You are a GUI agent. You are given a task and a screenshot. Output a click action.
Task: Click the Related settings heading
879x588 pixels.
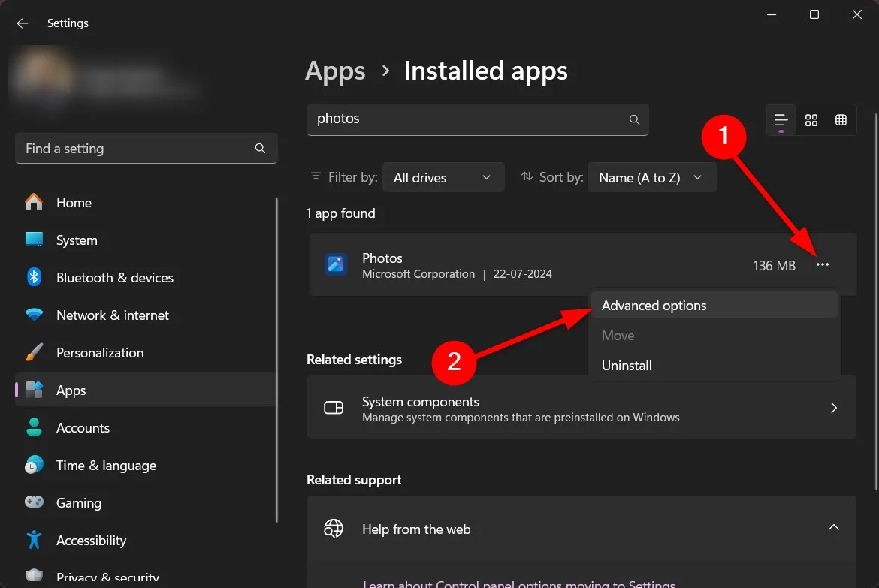click(355, 359)
